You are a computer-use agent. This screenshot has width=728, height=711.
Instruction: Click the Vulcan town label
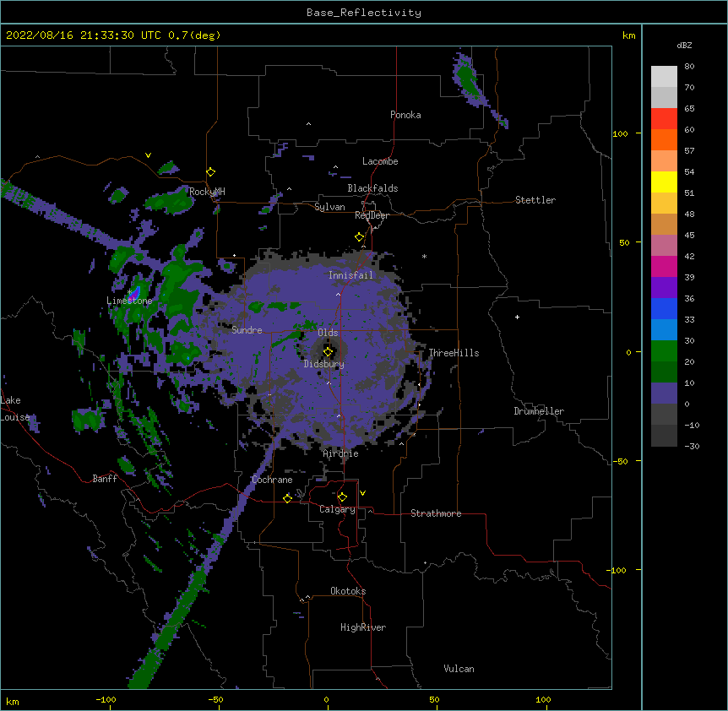tap(459, 669)
